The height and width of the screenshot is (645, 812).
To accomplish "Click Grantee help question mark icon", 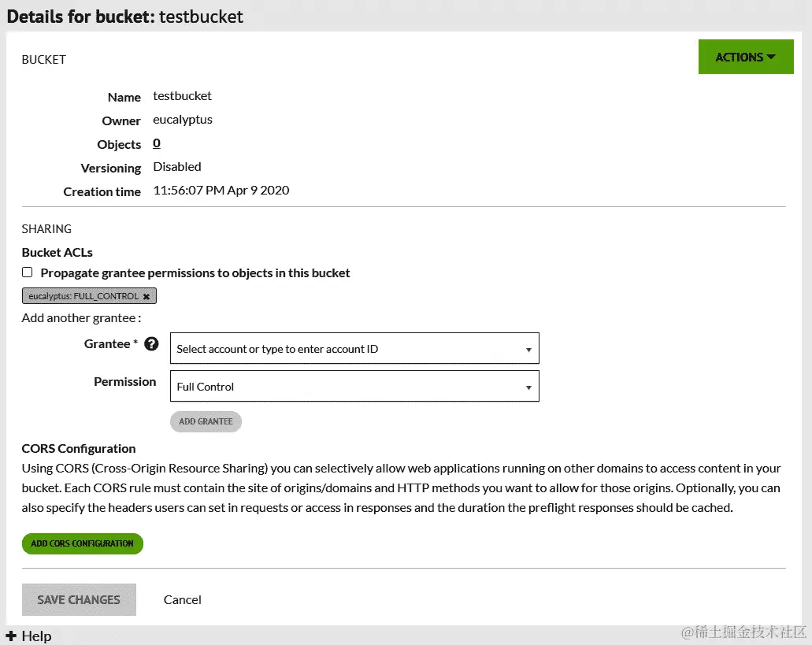I will [151, 343].
